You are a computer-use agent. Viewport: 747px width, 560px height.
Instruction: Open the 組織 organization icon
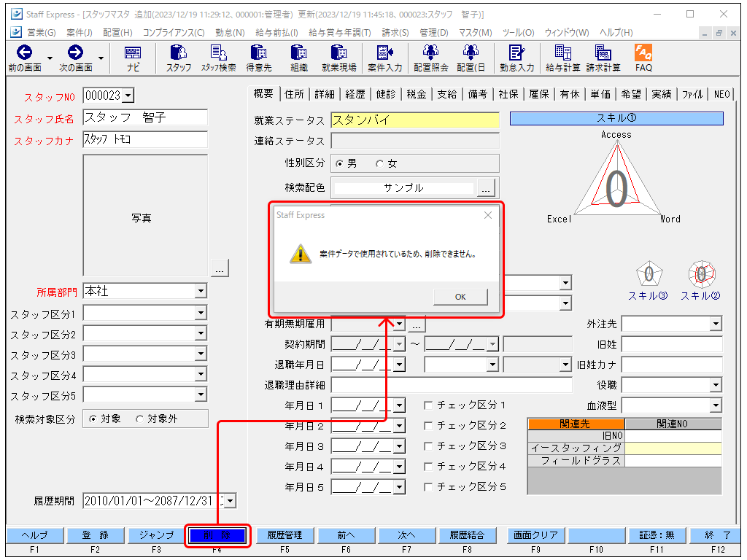(298, 58)
